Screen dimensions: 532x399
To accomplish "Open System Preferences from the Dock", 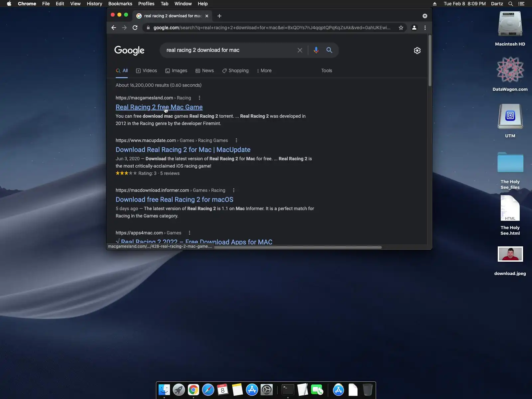I will point(267,390).
